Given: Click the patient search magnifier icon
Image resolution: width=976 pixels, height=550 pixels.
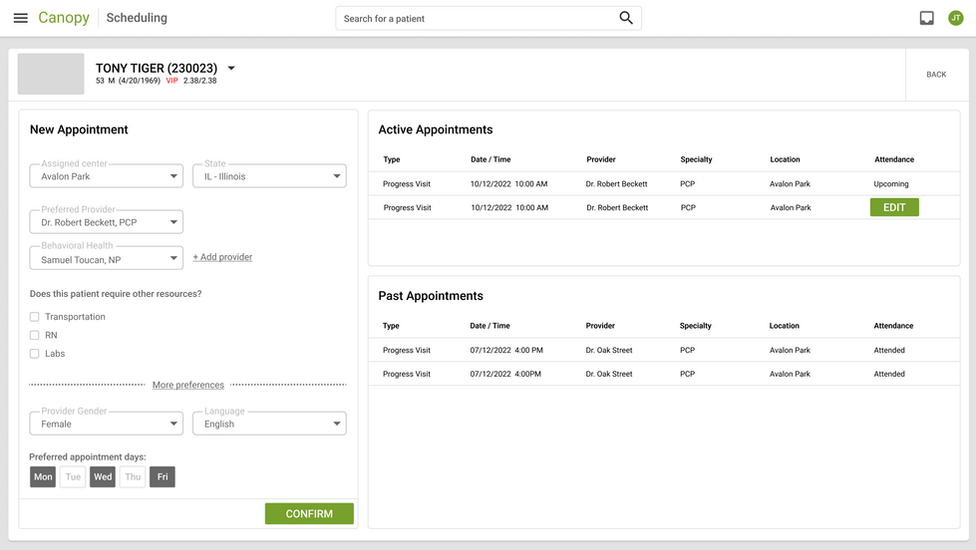Looking at the screenshot, I should tap(626, 18).
